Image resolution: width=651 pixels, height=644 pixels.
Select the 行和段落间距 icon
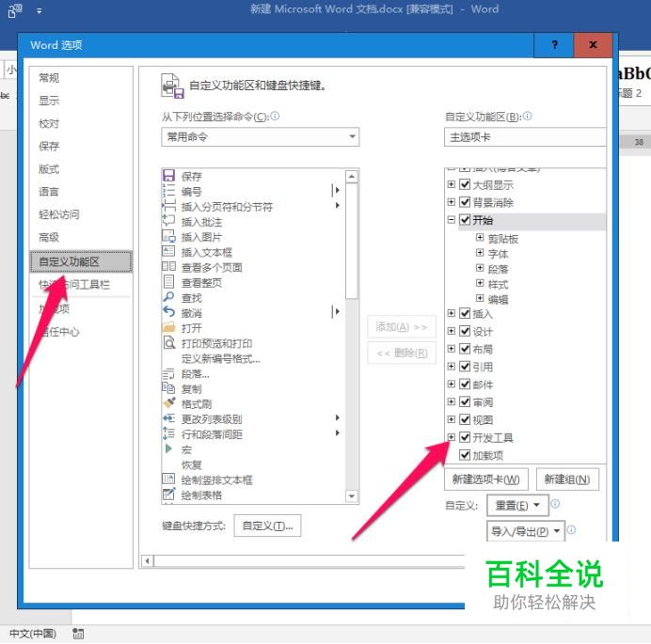[x=168, y=433]
